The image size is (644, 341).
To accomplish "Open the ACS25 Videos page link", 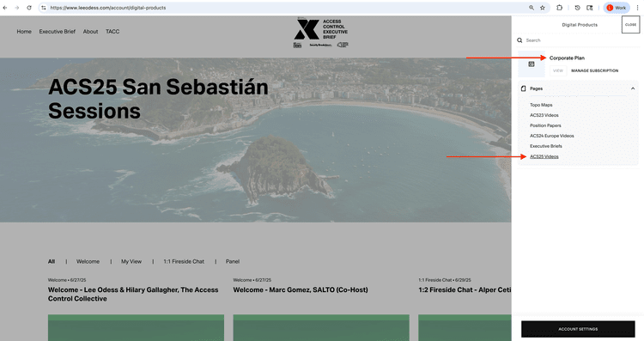I will pyautogui.click(x=544, y=156).
